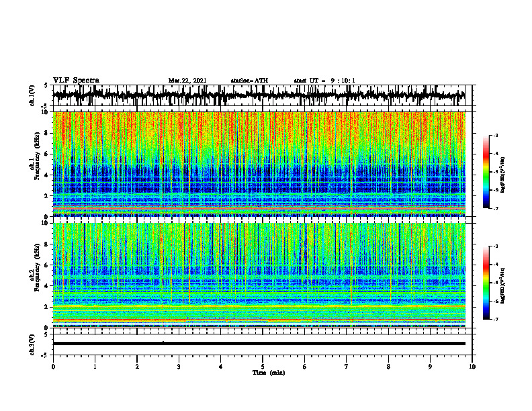Click the time axis tick label "10"

(x=472, y=367)
